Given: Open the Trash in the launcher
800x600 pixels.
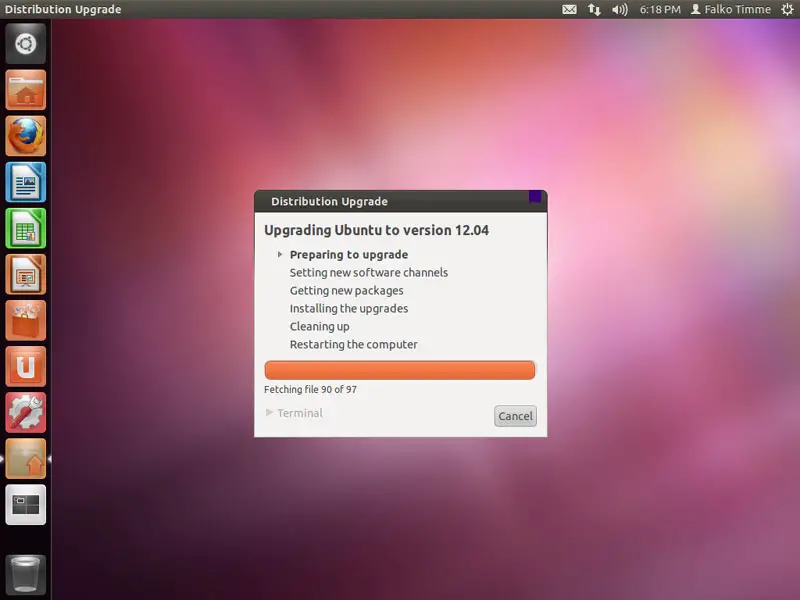Looking at the screenshot, I should [x=26, y=574].
